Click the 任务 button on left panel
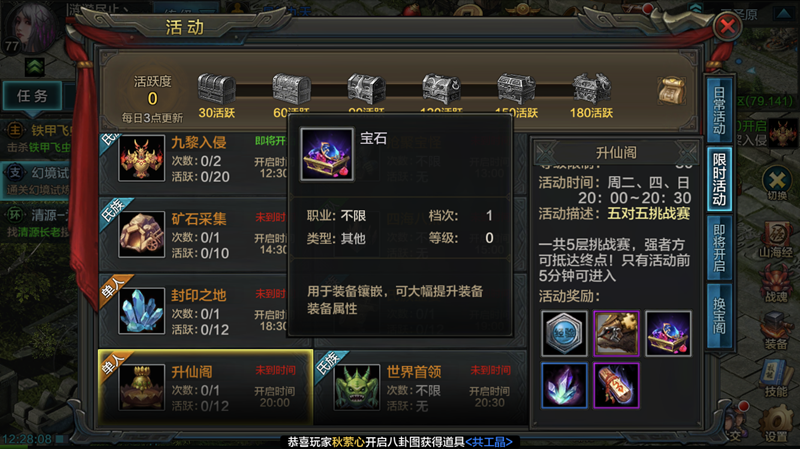Screen dimensions: 800x449 32,95
